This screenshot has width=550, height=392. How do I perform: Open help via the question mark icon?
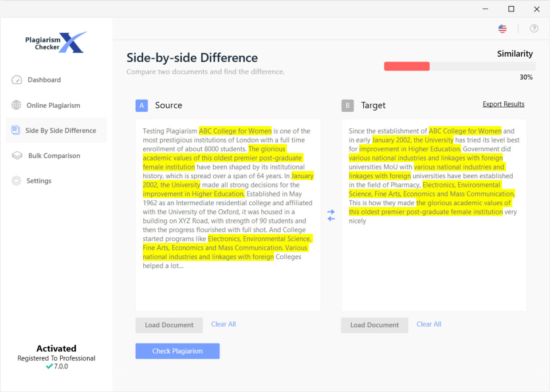pyautogui.click(x=534, y=28)
